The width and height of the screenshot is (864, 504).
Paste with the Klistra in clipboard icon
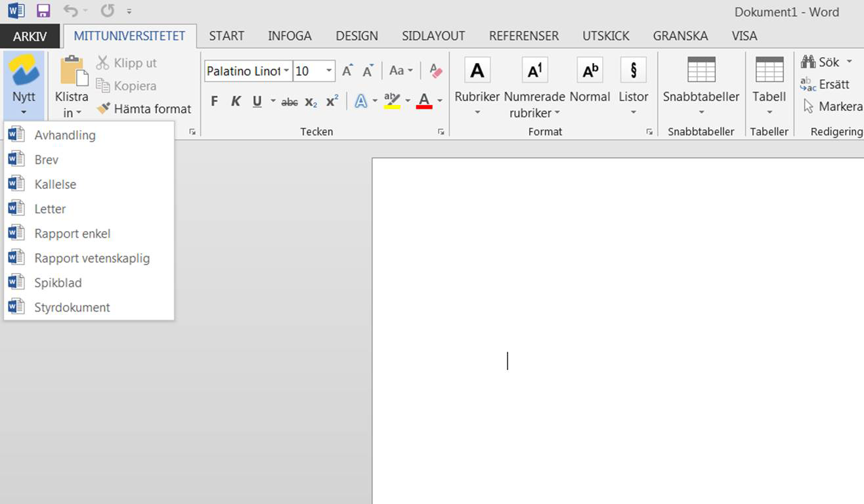(74, 71)
